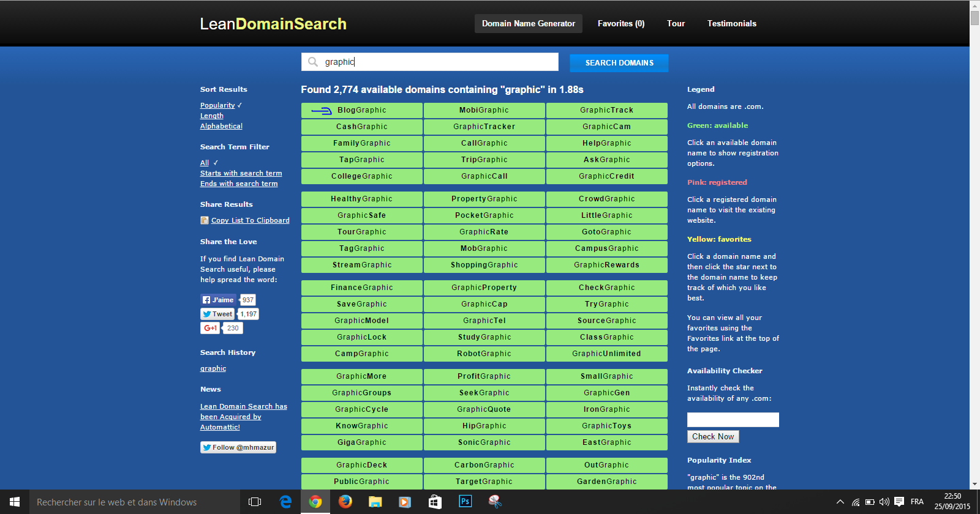Click the Twitter Tweet button
Image resolution: width=980 pixels, height=514 pixels.
click(217, 314)
